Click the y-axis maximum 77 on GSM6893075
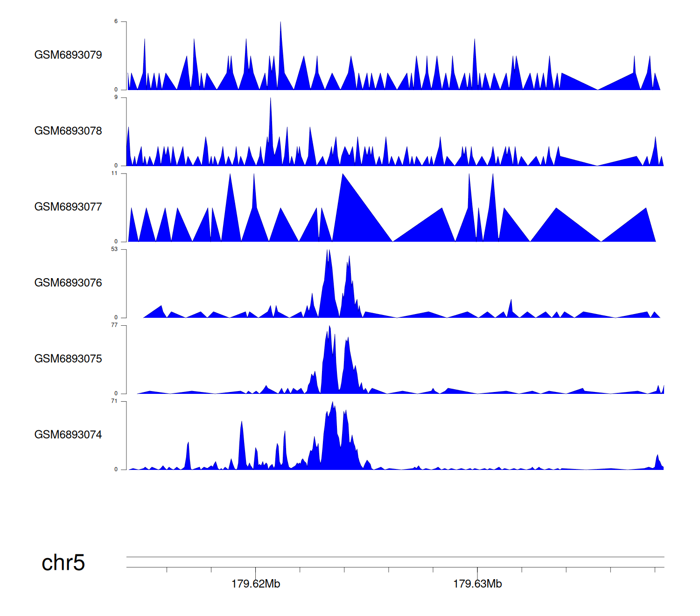The width and height of the screenshot is (700, 616). click(x=114, y=325)
